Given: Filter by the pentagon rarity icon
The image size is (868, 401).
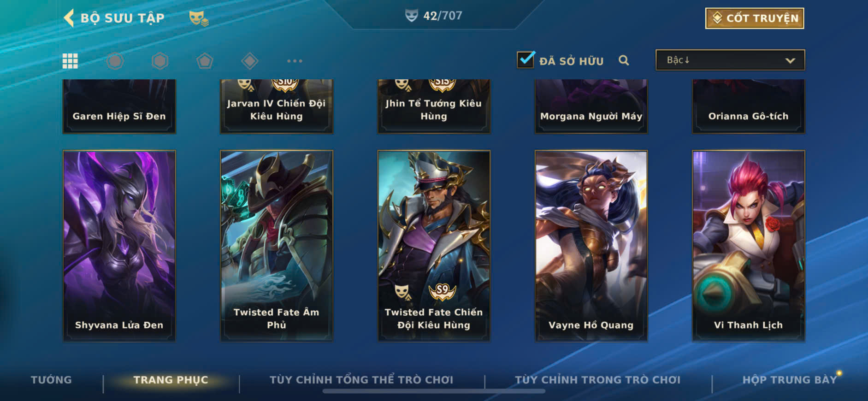Looking at the screenshot, I should pyautogui.click(x=205, y=61).
